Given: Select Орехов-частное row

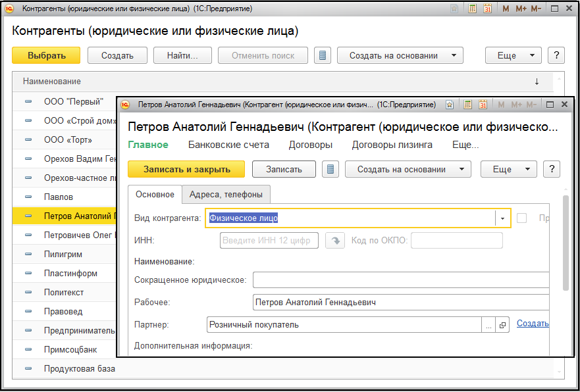Looking at the screenshot, I should [x=65, y=178].
